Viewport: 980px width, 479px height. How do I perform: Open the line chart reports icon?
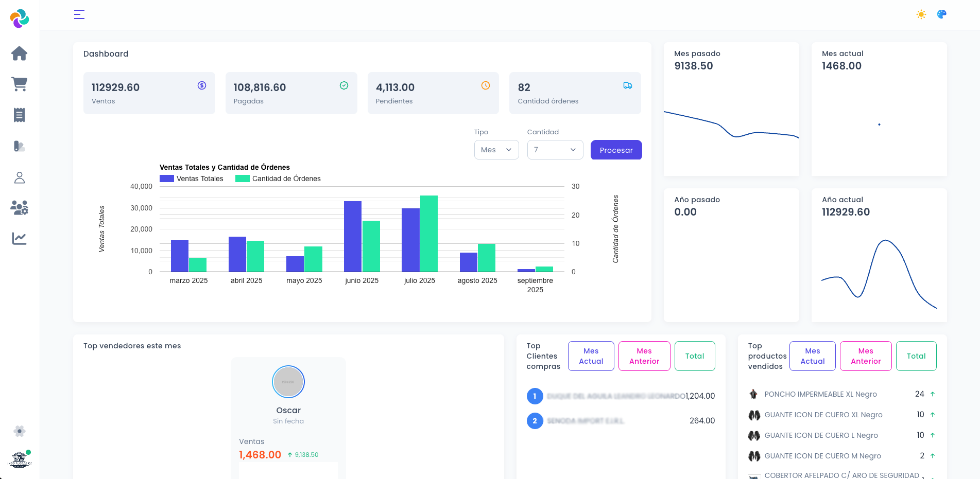point(20,239)
